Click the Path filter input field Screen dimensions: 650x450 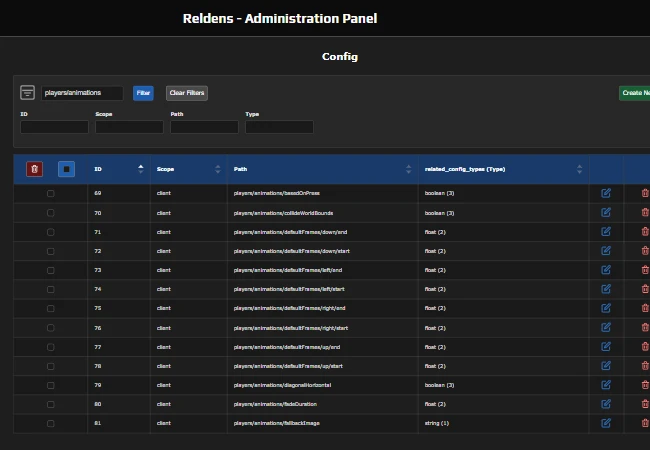(204, 127)
